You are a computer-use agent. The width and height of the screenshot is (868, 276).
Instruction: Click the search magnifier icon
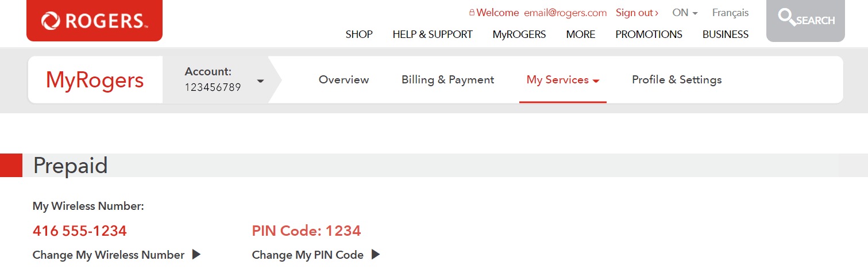[786, 17]
